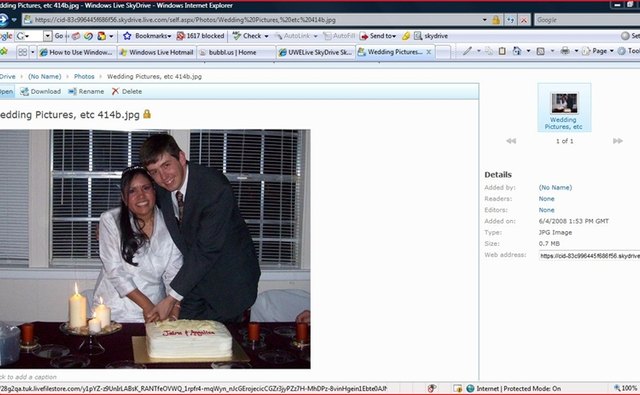Viewport: 640px width, 395px height.
Task: Click the Bookmarks star icon
Action: click(x=127, y=36)
